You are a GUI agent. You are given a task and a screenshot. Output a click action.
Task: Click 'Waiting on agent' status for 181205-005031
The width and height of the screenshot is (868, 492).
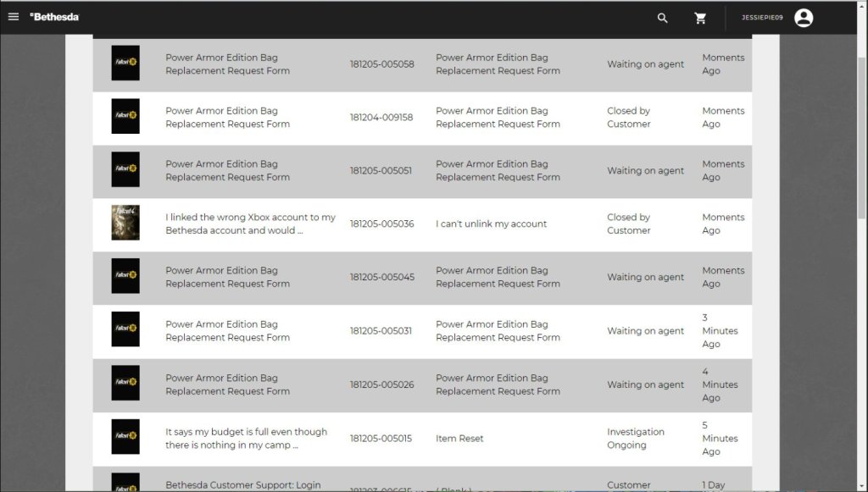[x=645, y=330]
